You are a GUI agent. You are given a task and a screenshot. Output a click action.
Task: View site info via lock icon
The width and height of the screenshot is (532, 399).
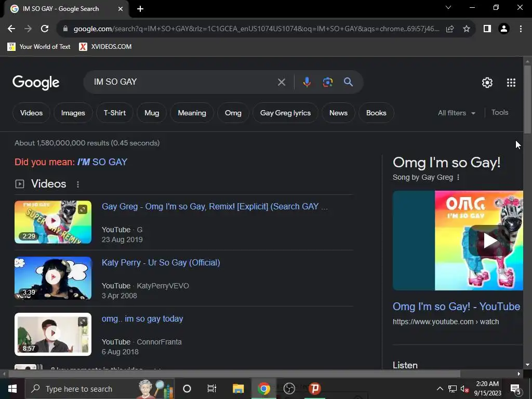click(65, 29)
